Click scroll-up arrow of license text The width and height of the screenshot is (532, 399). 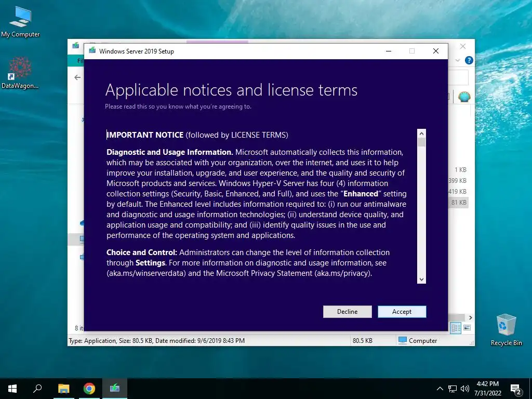(421, 133)
